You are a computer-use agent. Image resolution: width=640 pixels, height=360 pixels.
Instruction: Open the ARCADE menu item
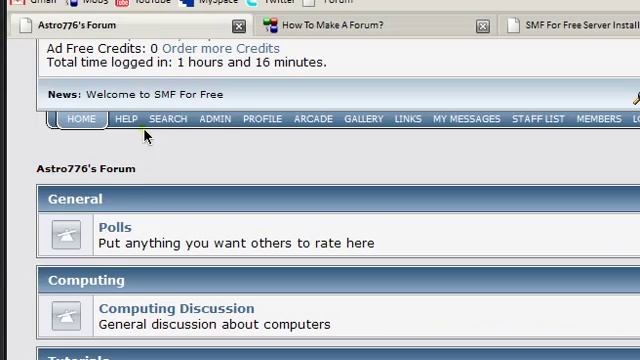(313, 119)
